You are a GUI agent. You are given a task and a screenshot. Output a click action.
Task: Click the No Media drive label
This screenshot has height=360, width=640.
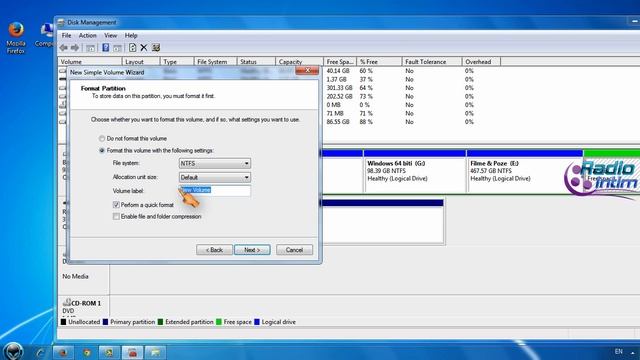coord(76,276)
